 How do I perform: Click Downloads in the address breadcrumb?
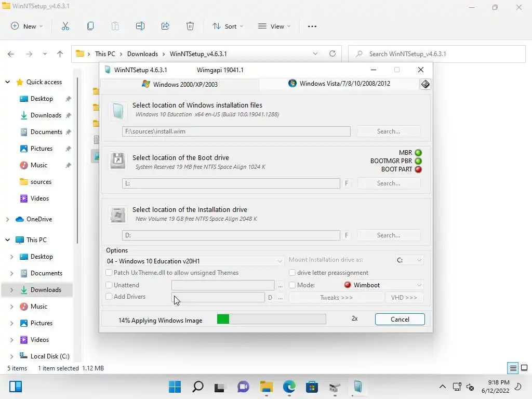142,54
